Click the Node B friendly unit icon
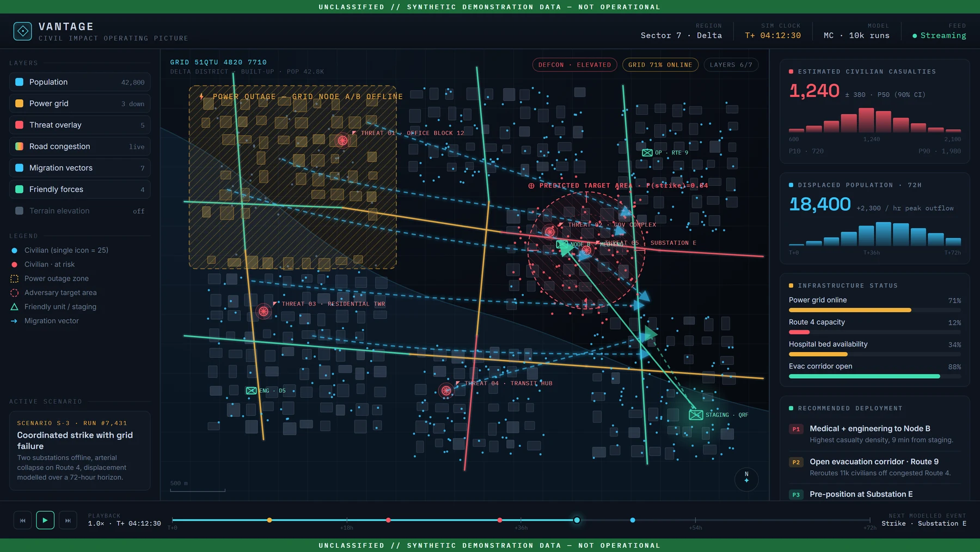This screenshot has height=552, width=980. pos(562,245)
